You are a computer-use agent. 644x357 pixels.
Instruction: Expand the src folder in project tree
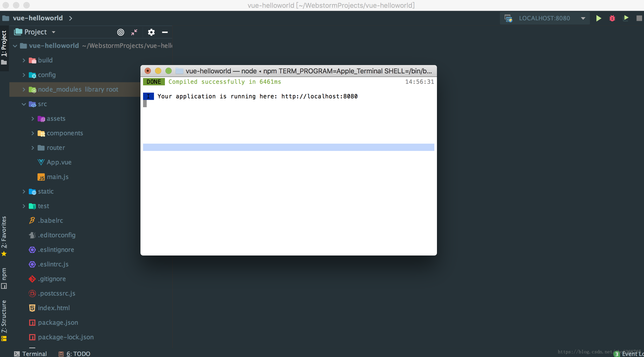[24, 104]
